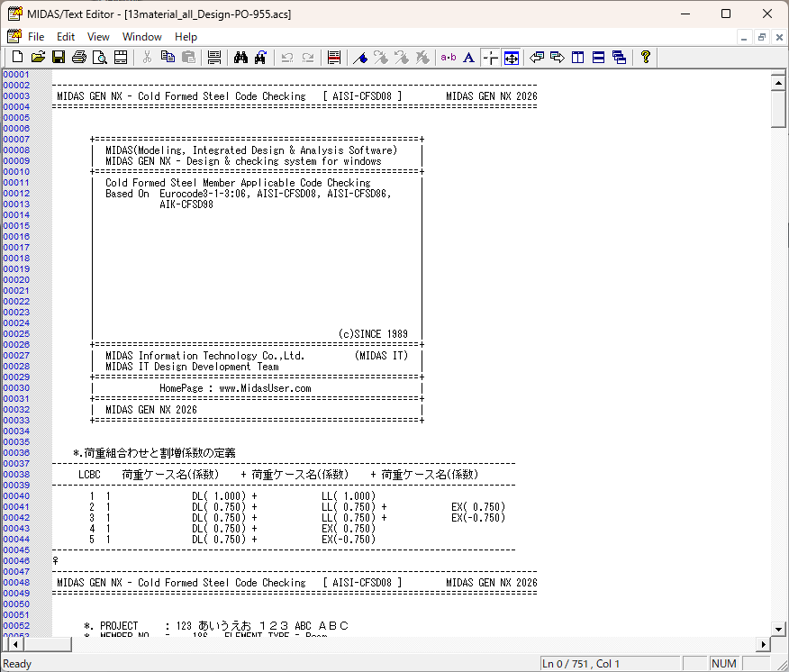Cascade windows icon

[619, 58]
